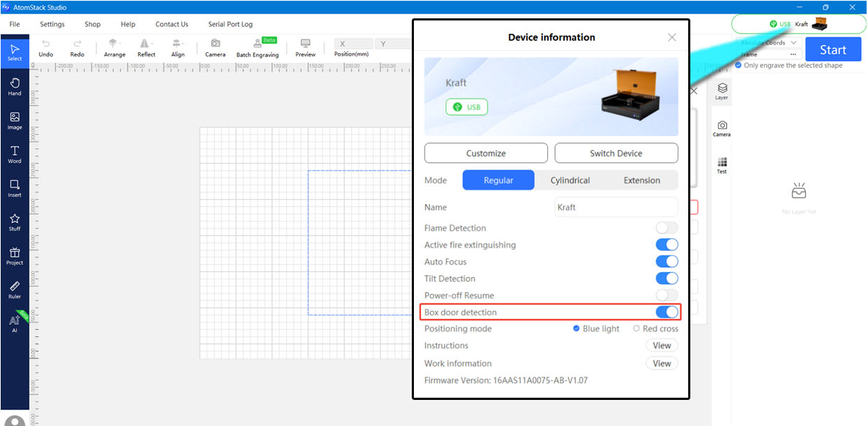
Task: Open the Insert shape tool
Action: pyautogui.click(x=15, y=188)
